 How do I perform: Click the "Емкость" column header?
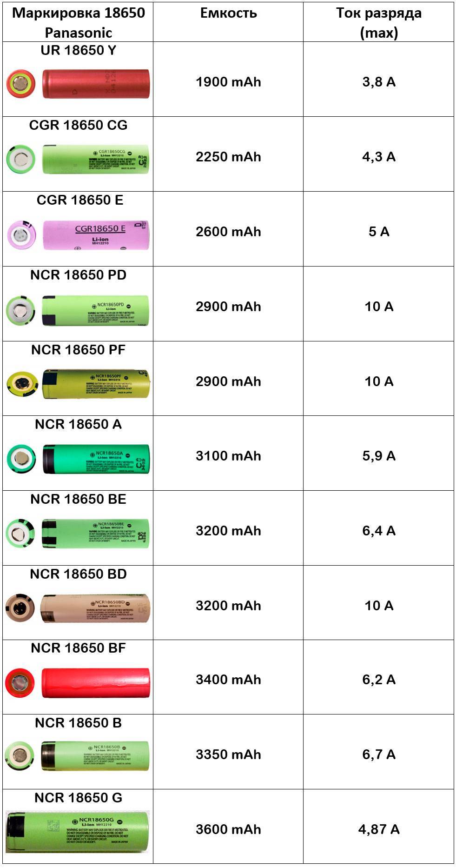(228, 13)
